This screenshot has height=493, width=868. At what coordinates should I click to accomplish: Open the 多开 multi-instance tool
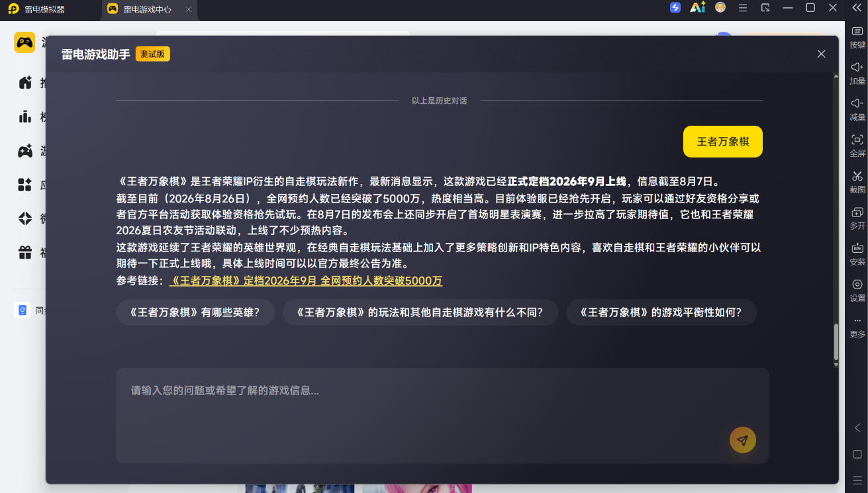click(x=857, y=218)
